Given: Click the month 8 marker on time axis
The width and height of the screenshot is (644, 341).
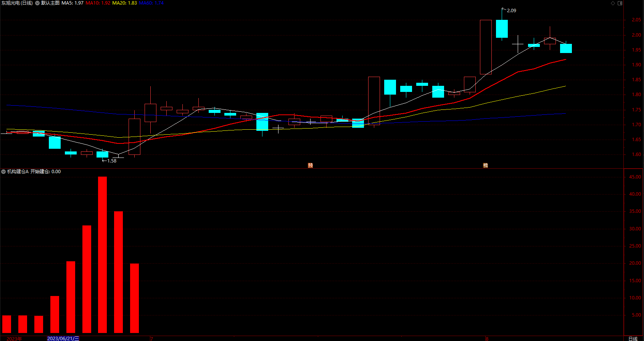Looking at the screenshot, I should pos(487,339).
